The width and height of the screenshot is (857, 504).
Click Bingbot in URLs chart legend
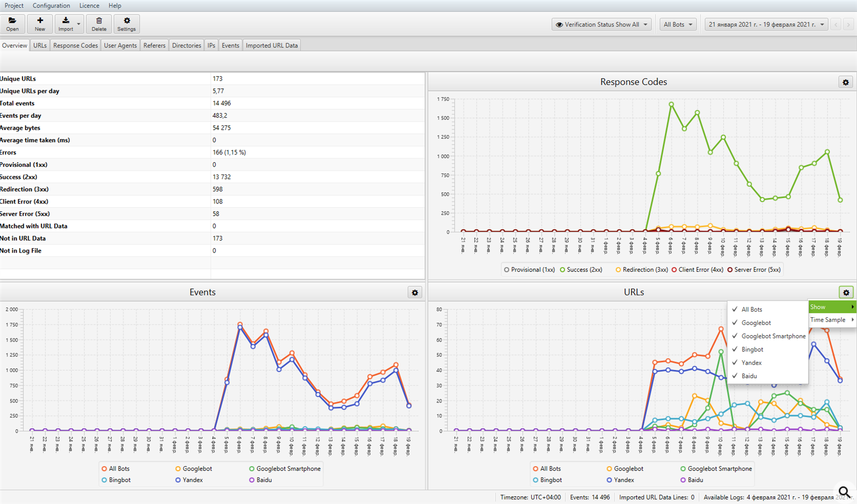click(547, 480)
